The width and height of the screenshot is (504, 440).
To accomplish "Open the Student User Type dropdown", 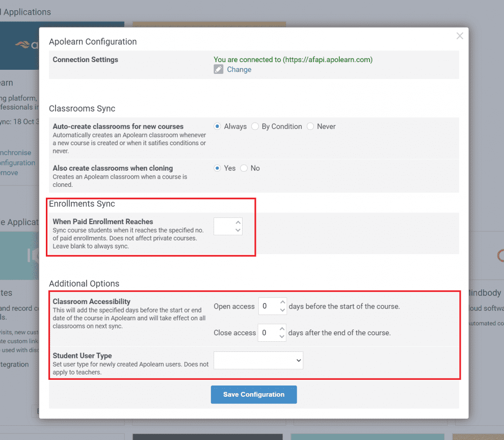I will [258, 360].
